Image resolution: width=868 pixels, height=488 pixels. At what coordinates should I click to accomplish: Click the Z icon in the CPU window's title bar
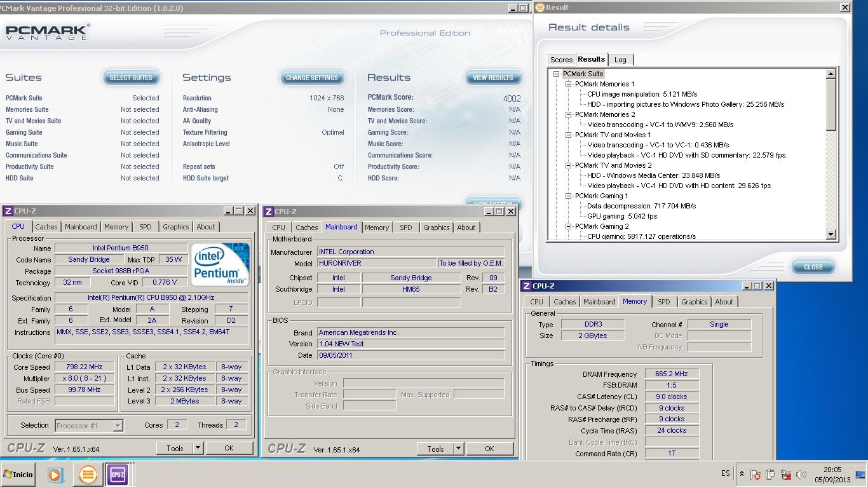(8, 211)
